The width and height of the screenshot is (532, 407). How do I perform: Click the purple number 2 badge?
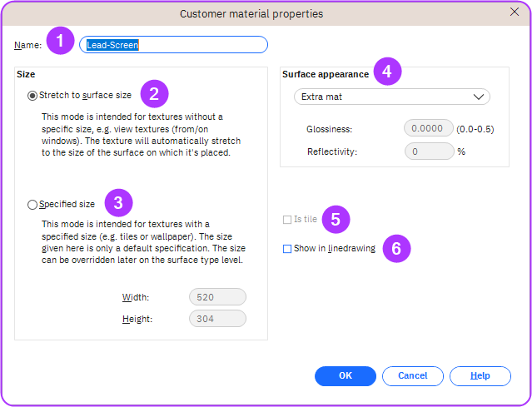154,93
